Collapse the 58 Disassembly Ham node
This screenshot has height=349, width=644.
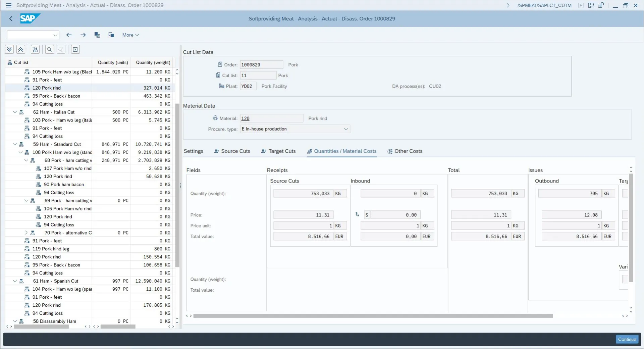pyautogui.click(x=15, y=321)
